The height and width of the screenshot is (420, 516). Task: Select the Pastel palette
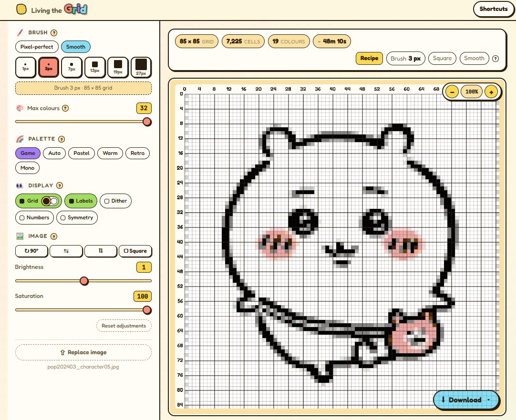pos(82,154)
